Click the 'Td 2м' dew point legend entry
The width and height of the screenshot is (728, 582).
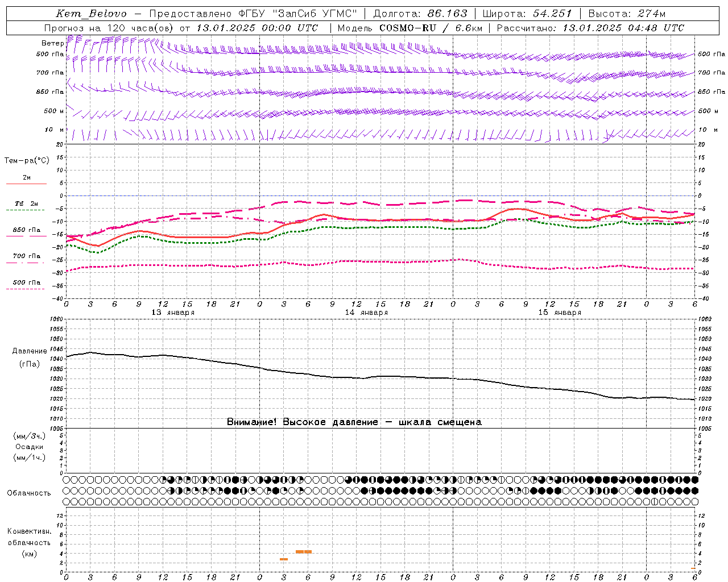26,203
